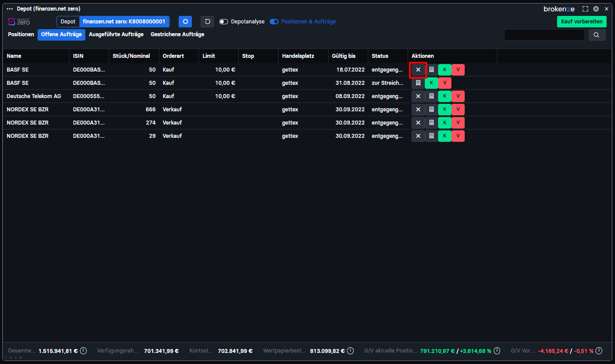Click the status 'zur Streich...' cell

pyautogui.click(x=388, y=83)
